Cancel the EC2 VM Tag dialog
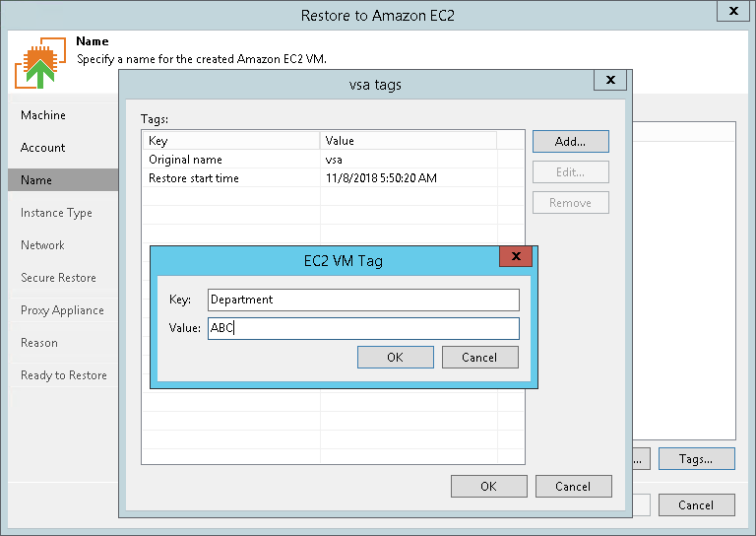The height and width of the screenshot is (536, 756). point(479,357)
